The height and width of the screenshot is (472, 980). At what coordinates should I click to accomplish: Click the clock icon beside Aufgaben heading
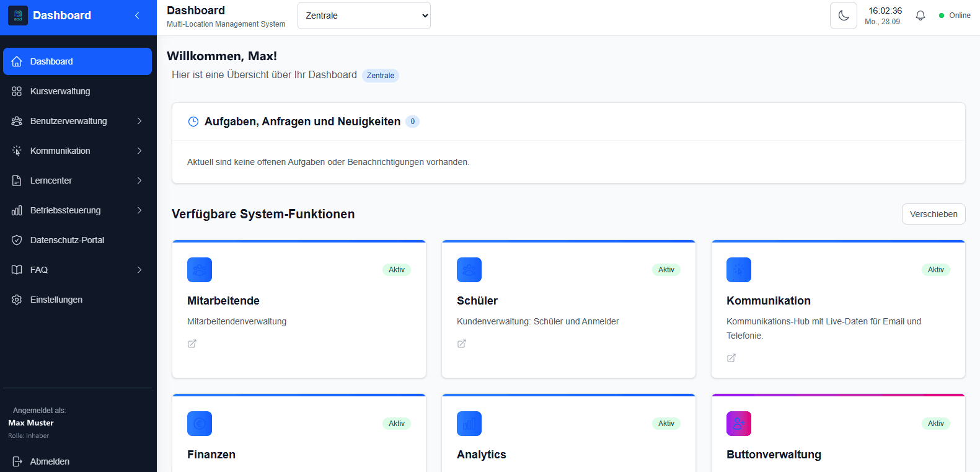click(193, 122)
